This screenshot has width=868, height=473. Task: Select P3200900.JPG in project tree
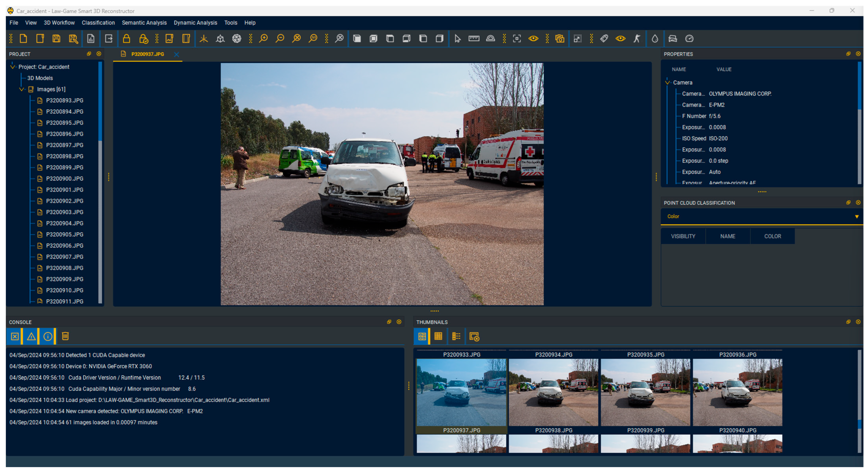tap(64, 179)
